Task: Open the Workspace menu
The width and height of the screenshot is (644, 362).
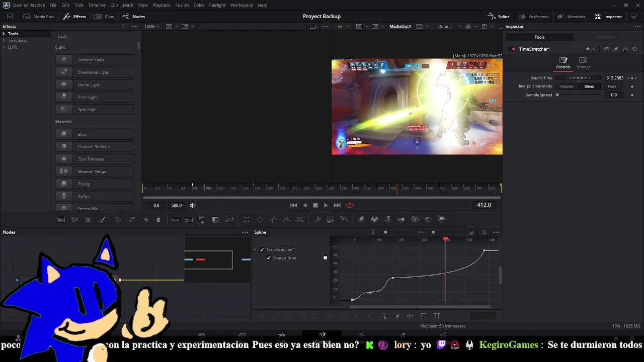Action: click(x=242, y=5)
